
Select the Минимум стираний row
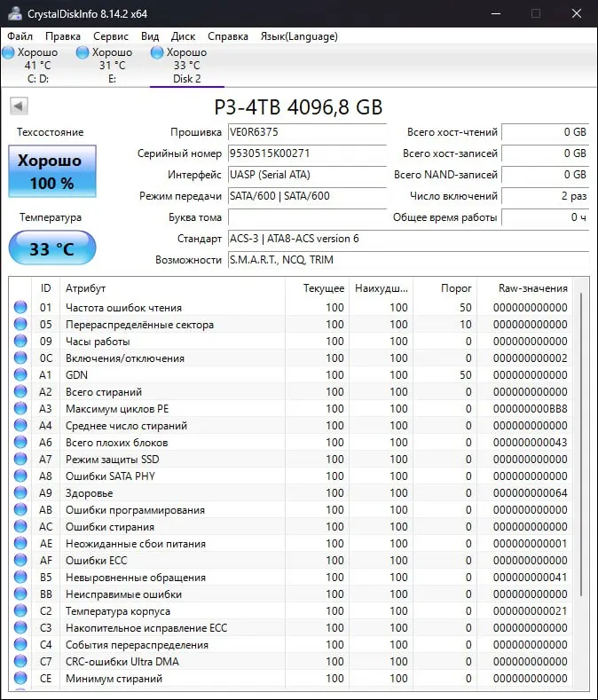click(x=290, y=678)
